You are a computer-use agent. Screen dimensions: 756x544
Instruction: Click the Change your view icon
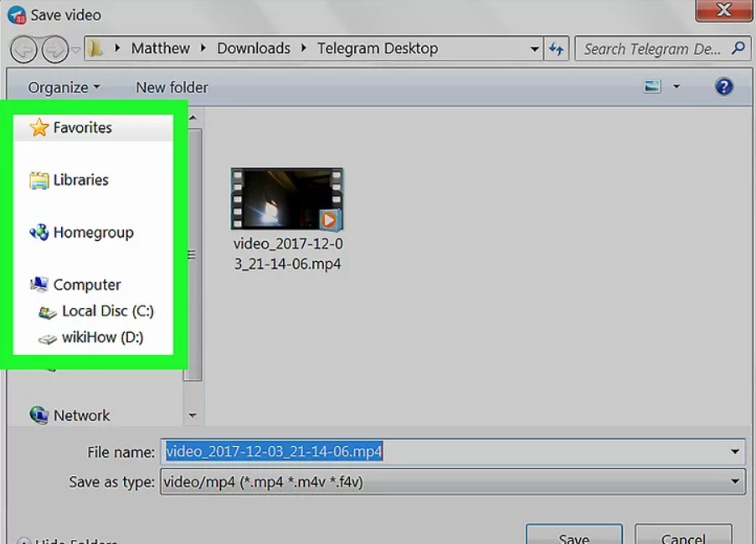(x=653, y=87)
